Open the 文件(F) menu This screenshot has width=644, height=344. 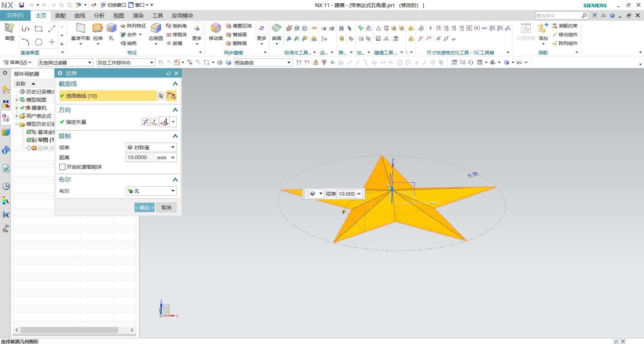(x=15, y=15)
